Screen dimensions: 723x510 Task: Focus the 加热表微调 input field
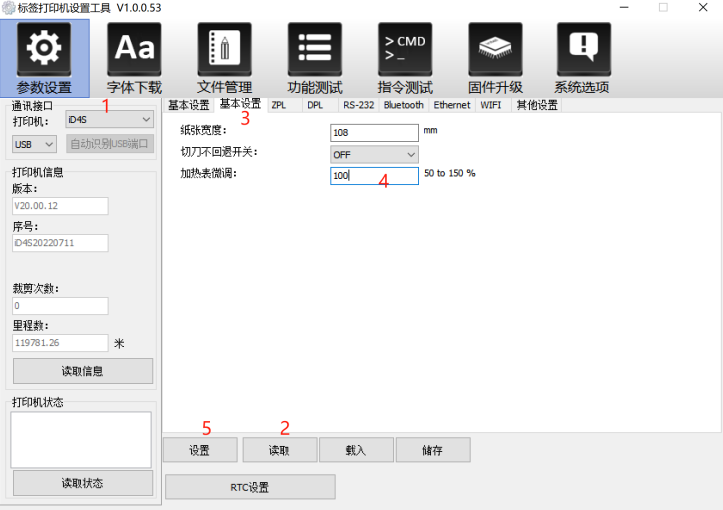(x=374, y=176)
